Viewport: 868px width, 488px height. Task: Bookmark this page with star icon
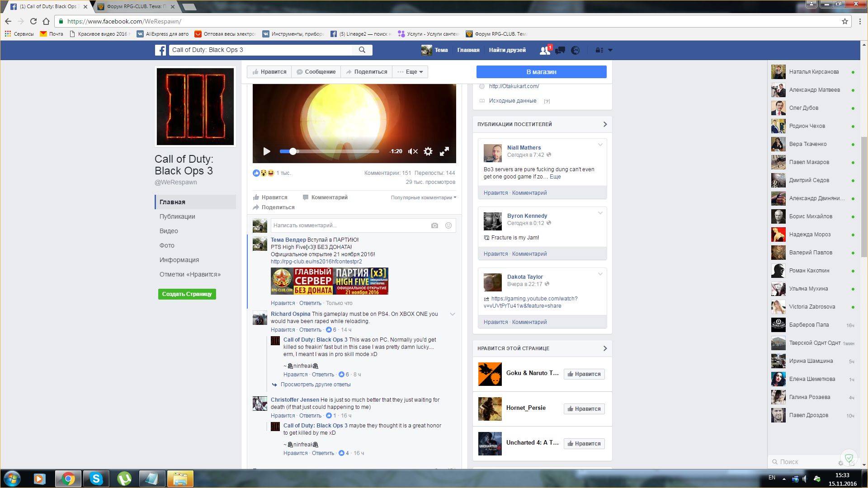844,21
